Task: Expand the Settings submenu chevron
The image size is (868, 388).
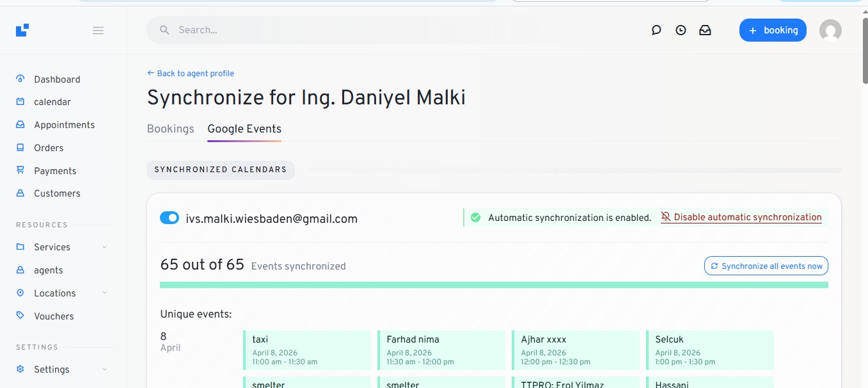Action: (x=104, y=369)
